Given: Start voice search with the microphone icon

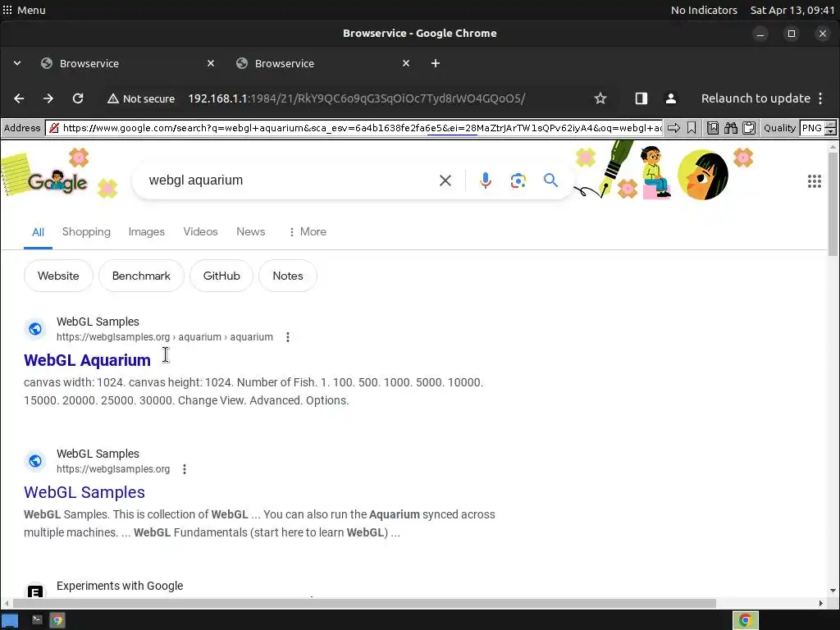Looking at the screenshot, I should click(x=486, y=180).
